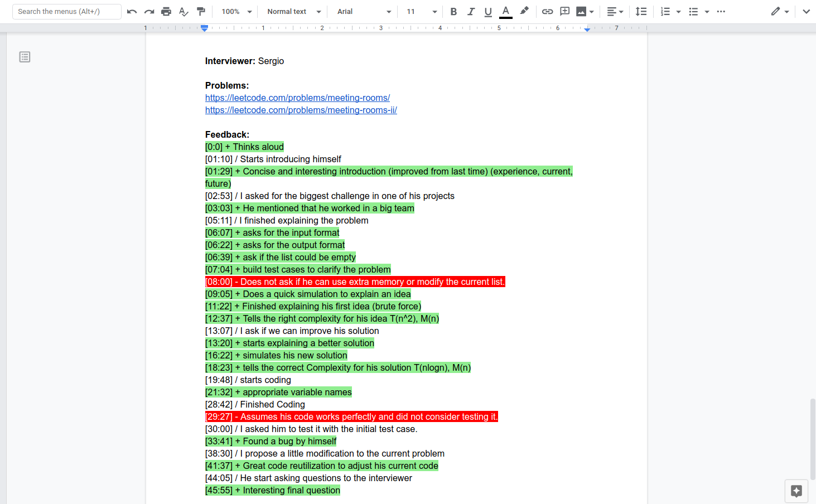Click the "[45:55] + Interesting final question" line

point(272,490)
